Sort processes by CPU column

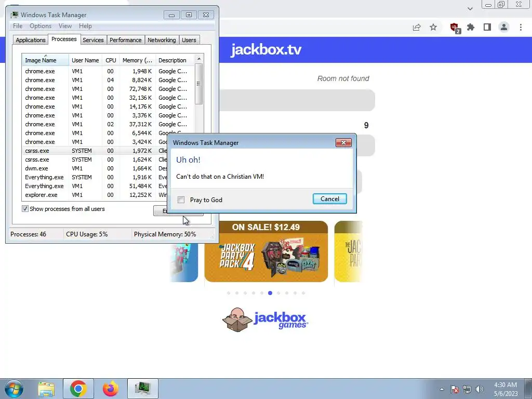111,60
